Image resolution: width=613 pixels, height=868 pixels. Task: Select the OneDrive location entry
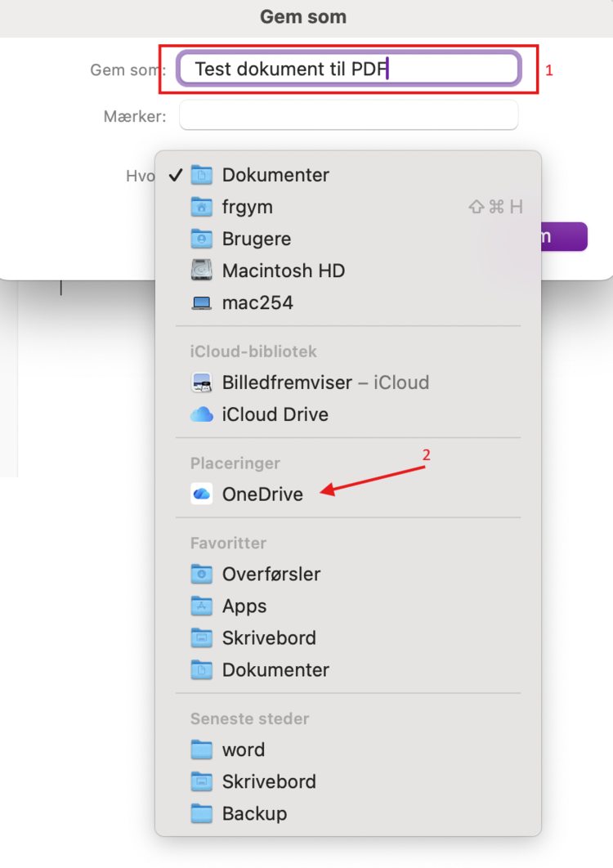pos(262,494)
